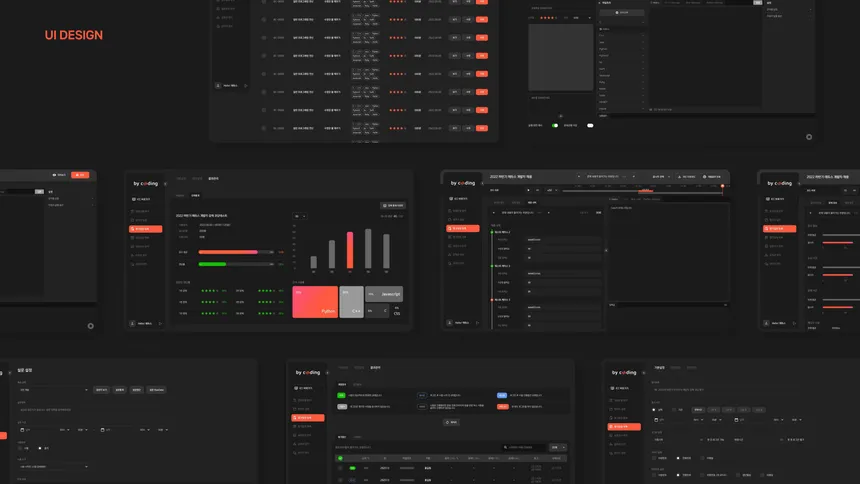Click the round circle icon below top-right panel
Screen dimensions: 860x484
[x=809, y=137]
